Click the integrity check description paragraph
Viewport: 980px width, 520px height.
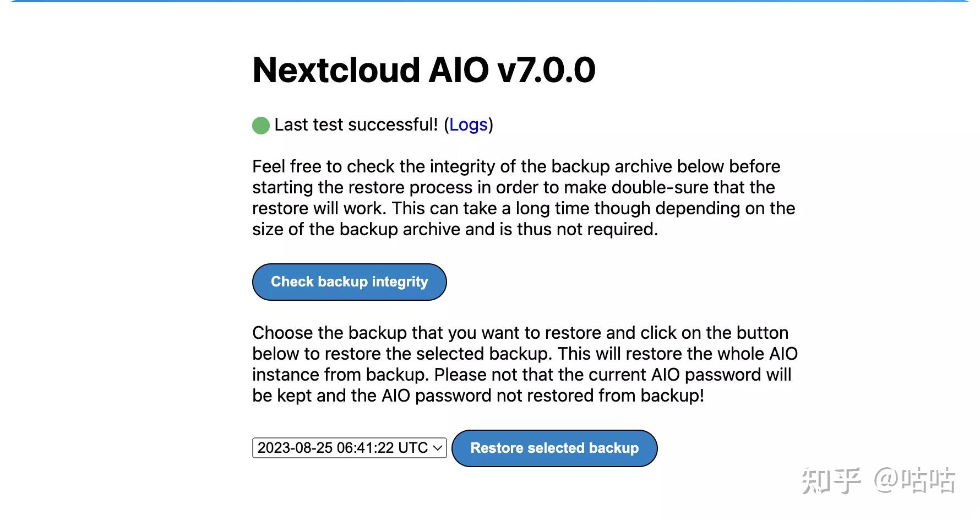523,197
